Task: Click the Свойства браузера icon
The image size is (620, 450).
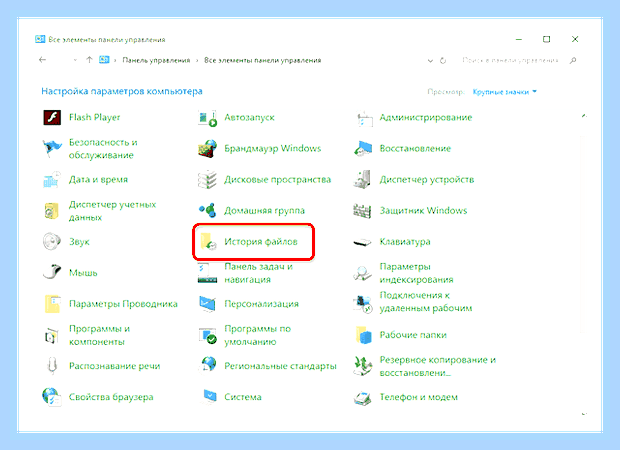Action: pyautogui.click(x=52, y=397)
